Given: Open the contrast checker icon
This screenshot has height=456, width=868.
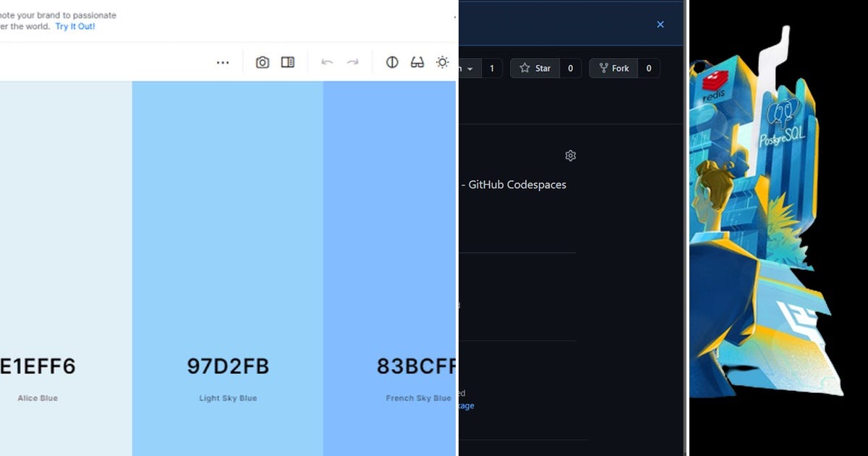Looking at the screenshot, I should click(x=391, y=62).
